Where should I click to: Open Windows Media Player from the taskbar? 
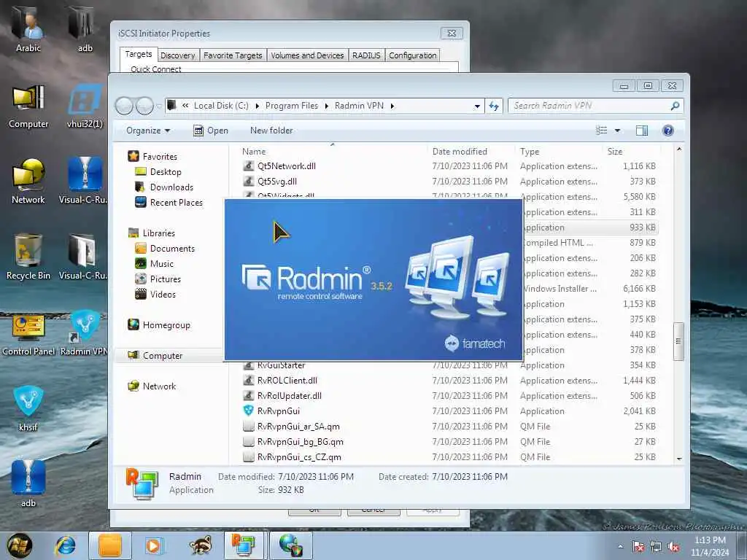click(x=154, y=545)
